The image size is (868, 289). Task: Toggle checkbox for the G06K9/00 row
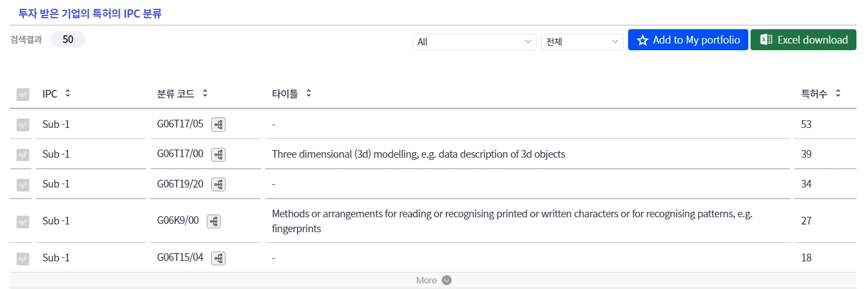pos(23,221)
